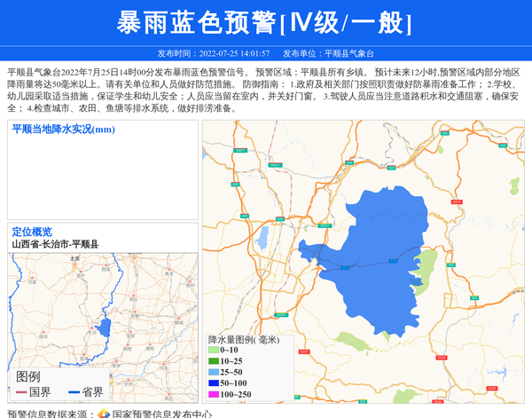The width and height of the screenshot is (532, 418).
Task: Select the blue county shape in overview map
Action: tap(105, 328)
